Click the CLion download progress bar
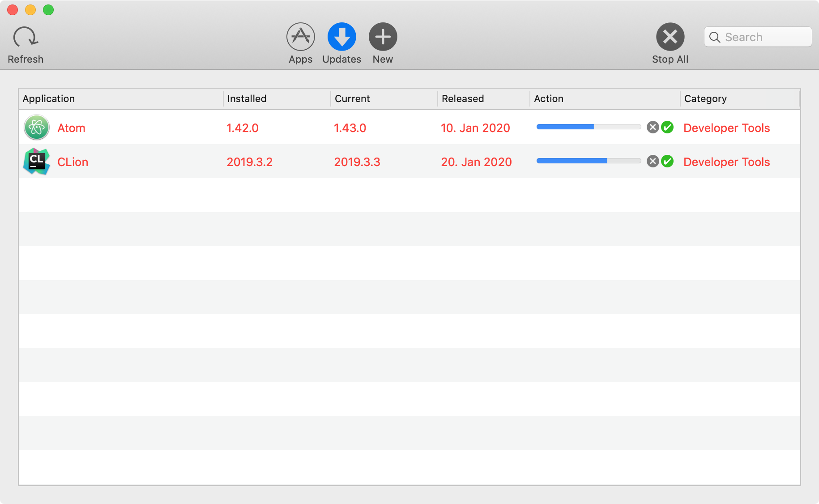Image resolution: width=819 pixels, height=504 pixels. tap(589, 161)
